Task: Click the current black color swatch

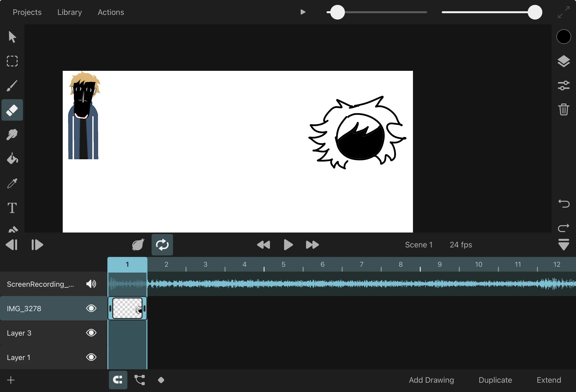Action: [x=563, y=37]
